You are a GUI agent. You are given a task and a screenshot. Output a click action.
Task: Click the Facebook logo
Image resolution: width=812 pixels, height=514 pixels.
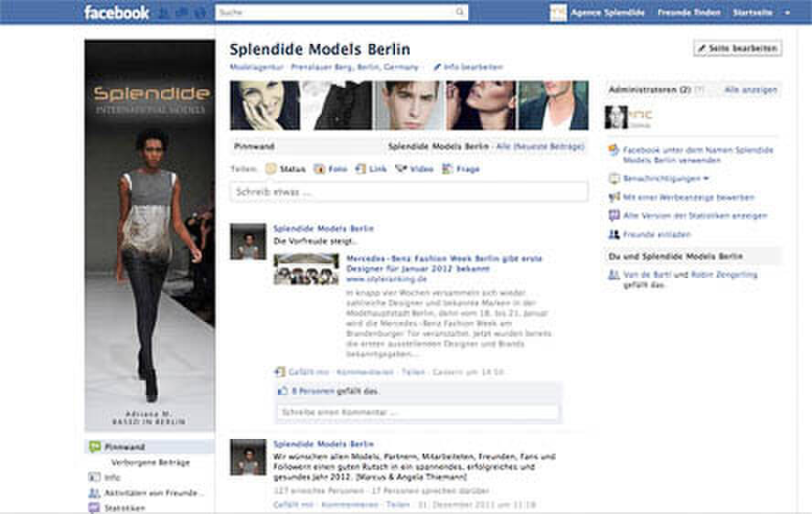116,13
